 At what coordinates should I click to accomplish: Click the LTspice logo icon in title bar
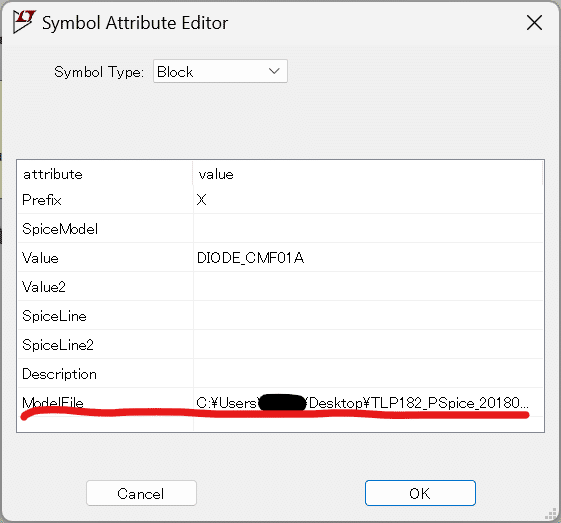pos(24,22)
